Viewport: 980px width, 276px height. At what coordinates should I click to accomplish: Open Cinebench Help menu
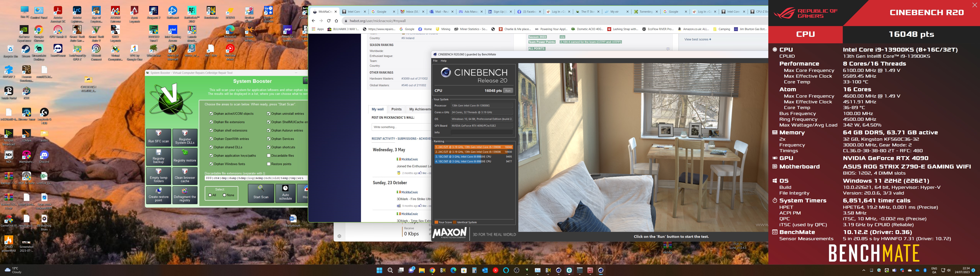pos(444,61)
